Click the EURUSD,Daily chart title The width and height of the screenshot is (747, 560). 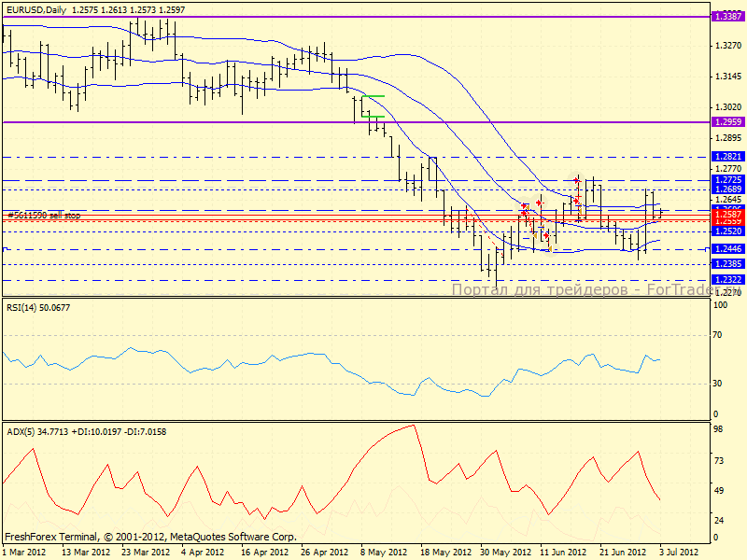click(37, 8)
